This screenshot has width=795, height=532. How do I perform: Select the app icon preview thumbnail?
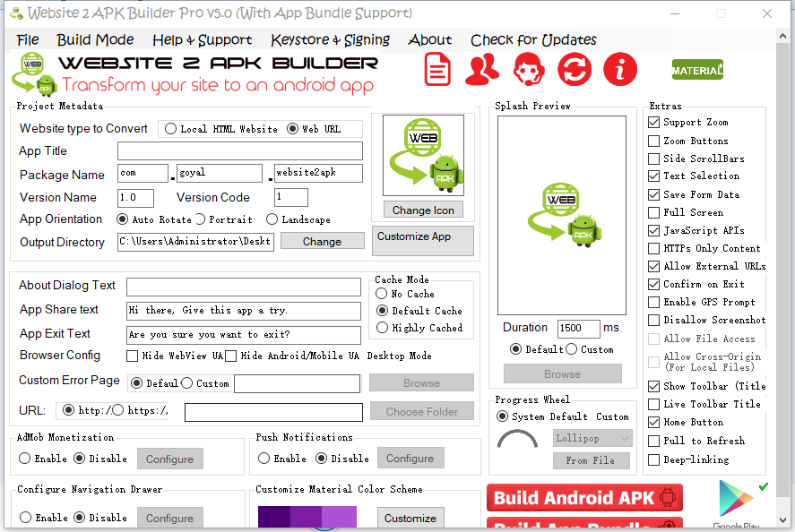pyautogui.click(x=423, y=155)
